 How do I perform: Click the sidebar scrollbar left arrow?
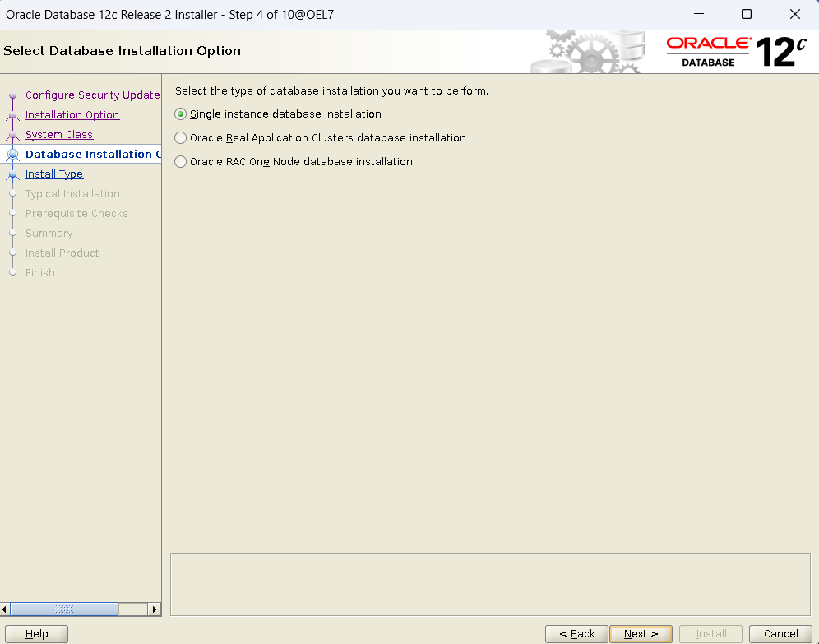(5, 609)
